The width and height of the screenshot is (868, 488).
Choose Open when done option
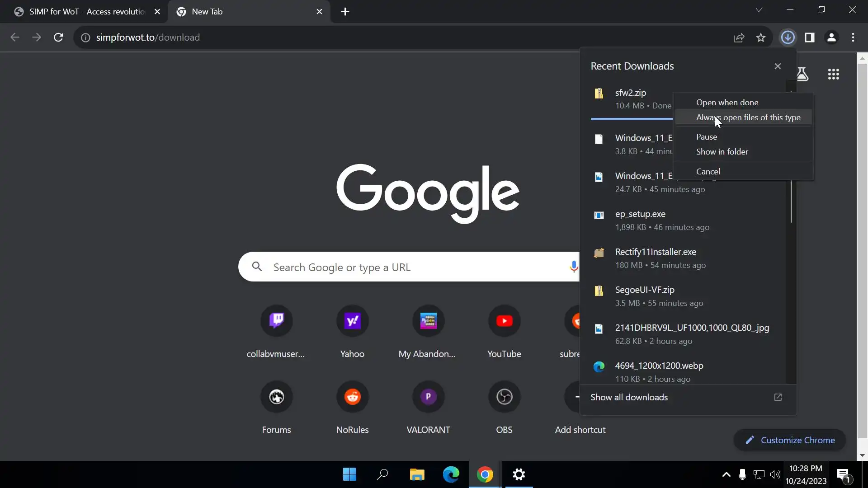727,103
